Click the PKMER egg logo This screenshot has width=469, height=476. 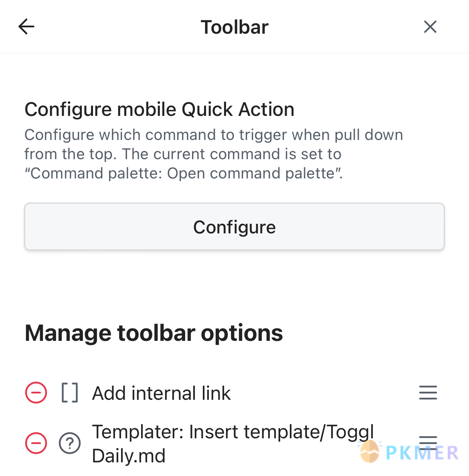point(369,452)
